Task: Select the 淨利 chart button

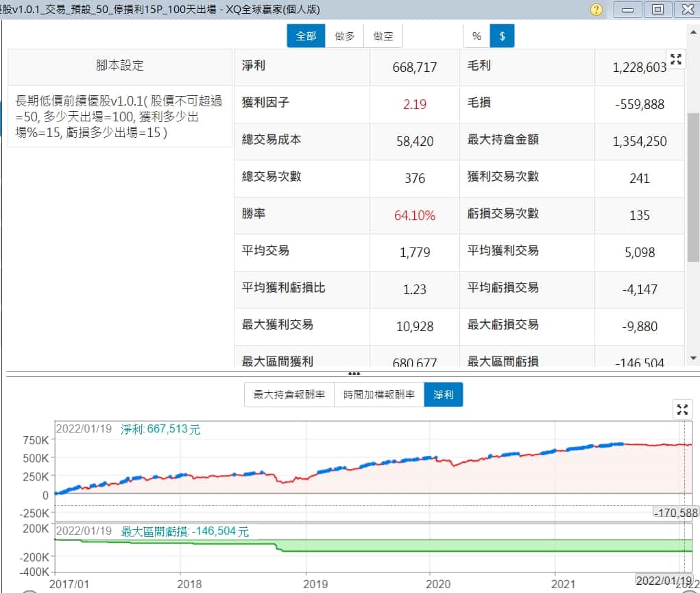Action: point(443,395)
